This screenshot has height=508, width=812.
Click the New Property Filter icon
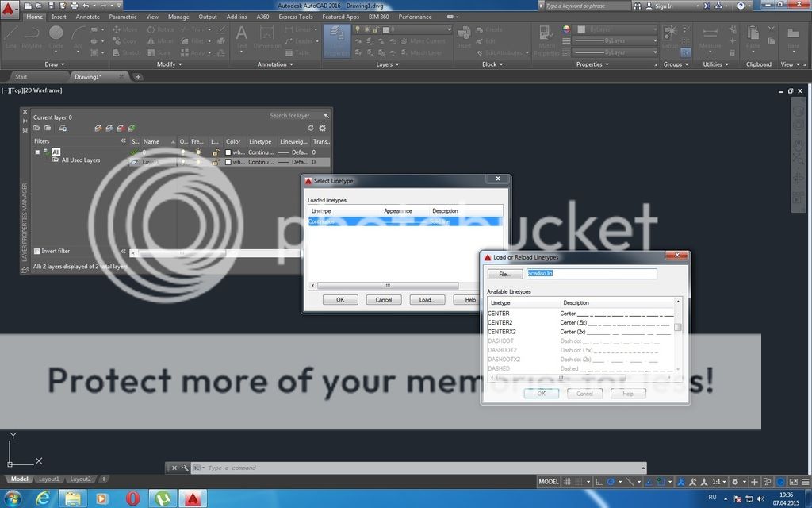(x=36, y=128)
